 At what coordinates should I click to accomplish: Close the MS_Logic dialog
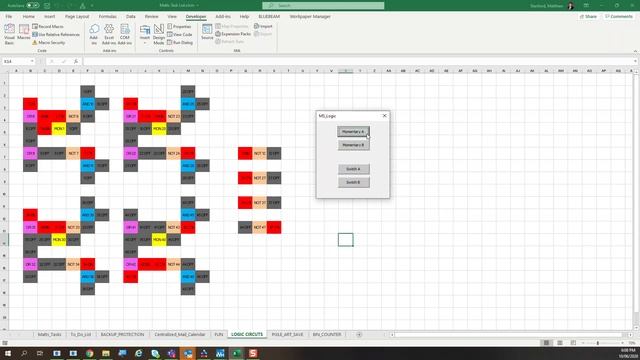point(384,116)
